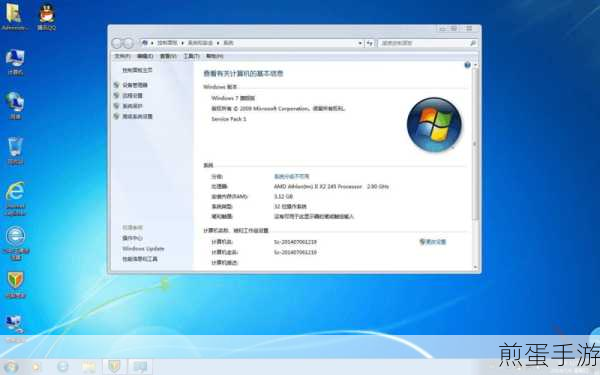The width and height of the screenshot is (600, 375).
Task: Open the blue help question mark icon
Action: tap(467, 65)
